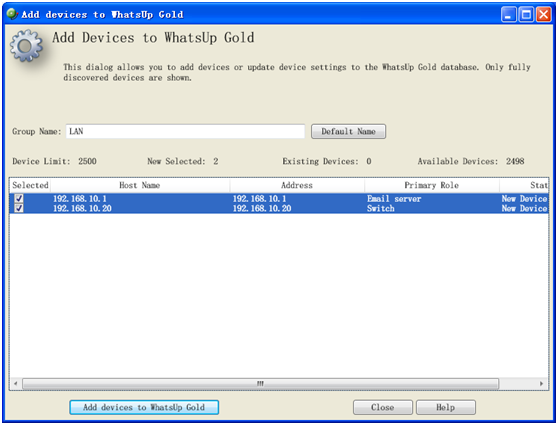
Task: Maximize the Add devices window
Action: (526, 15)
